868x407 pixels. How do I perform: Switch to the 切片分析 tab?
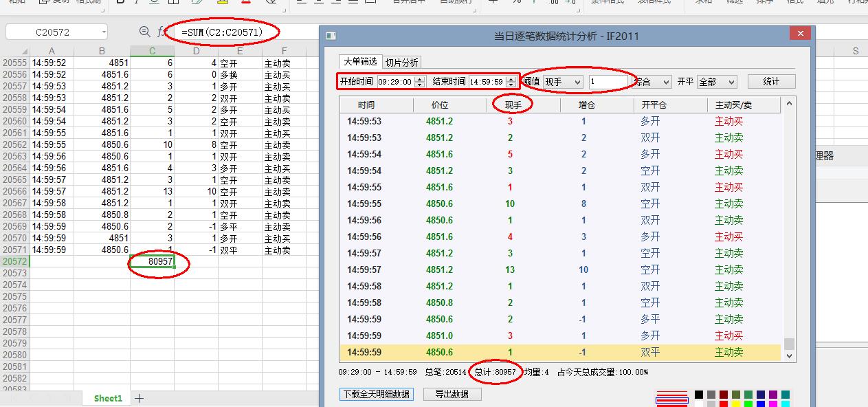[402, 63]
